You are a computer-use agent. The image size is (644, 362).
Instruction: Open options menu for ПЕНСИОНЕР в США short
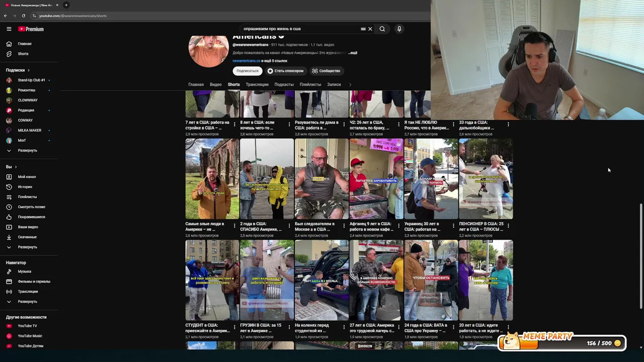(x=508, y=226)
